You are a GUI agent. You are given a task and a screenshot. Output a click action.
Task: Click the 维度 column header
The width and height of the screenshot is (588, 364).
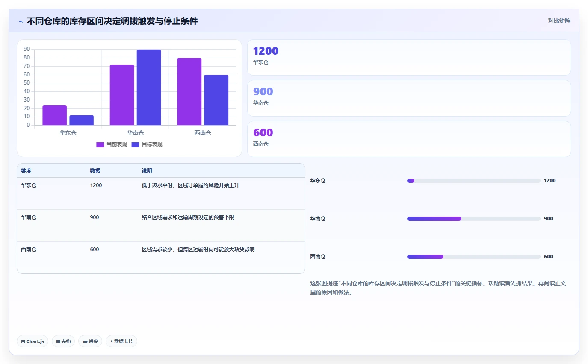point(26,171)
